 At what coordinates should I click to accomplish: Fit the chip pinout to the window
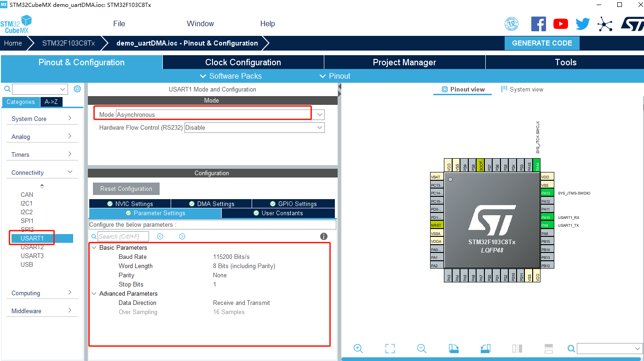[x=390, y=348]
